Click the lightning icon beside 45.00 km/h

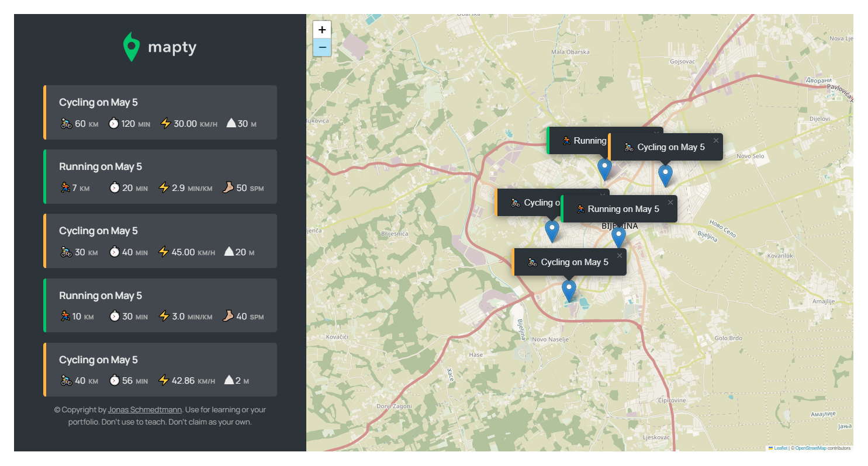164,252
